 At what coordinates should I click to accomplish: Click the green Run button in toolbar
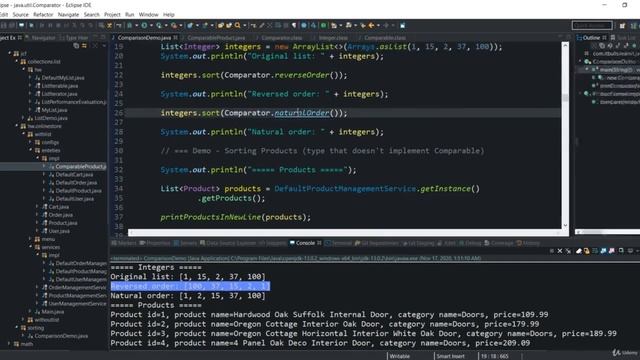tap(144, 25)
